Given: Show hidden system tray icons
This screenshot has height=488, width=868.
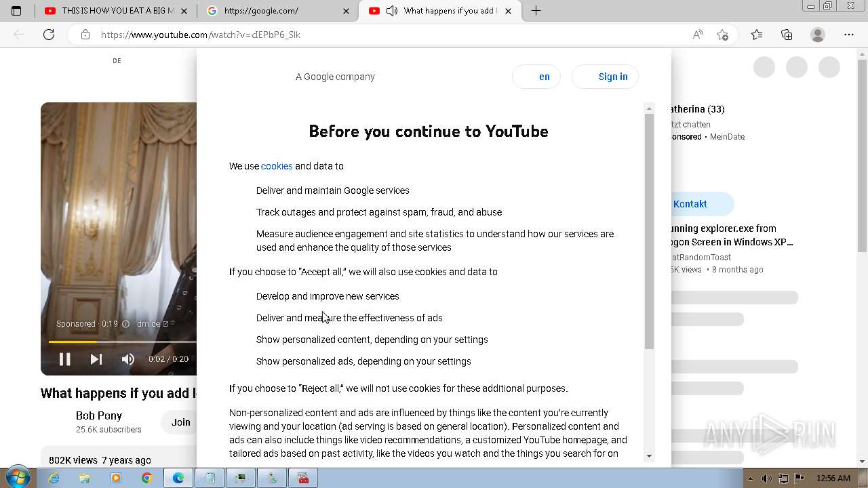Looking at the screenshot, I should click(x=751, y=479).
